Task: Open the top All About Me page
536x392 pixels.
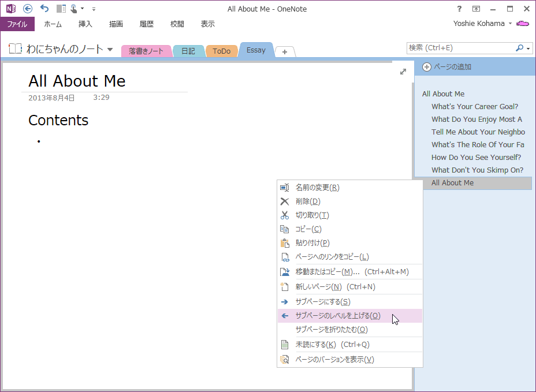Action: (443, 94)
